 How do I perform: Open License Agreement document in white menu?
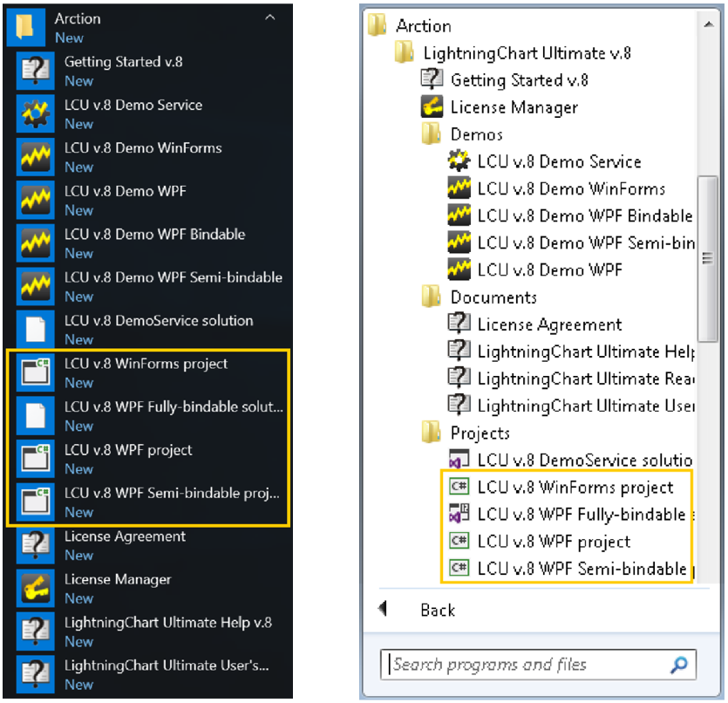534,324
